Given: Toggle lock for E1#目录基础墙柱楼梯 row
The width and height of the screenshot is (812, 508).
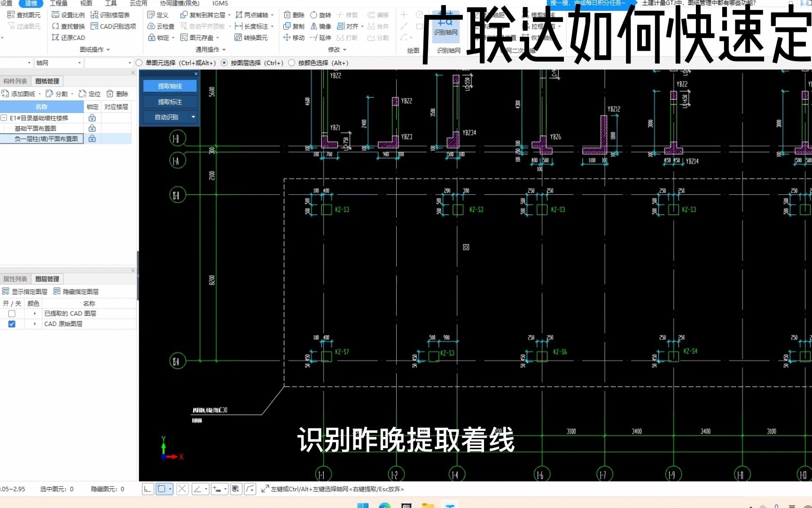Looking at the screenshot, I should pyautogui.click(x=92, y=118).
